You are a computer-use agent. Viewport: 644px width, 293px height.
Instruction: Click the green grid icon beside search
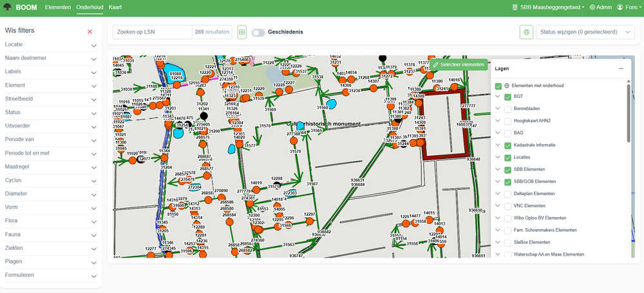(242, 32)
